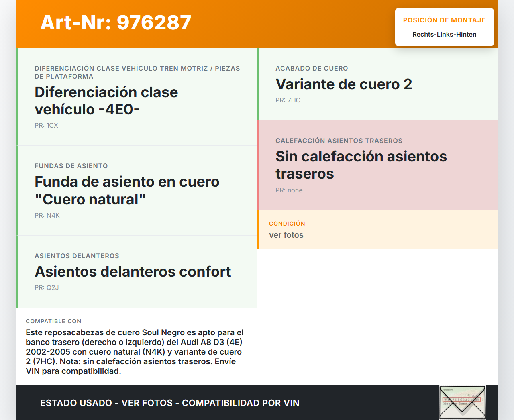Click the PR: 1CX code
Viewport: 514px width, 420px height.
coord(46,126)
